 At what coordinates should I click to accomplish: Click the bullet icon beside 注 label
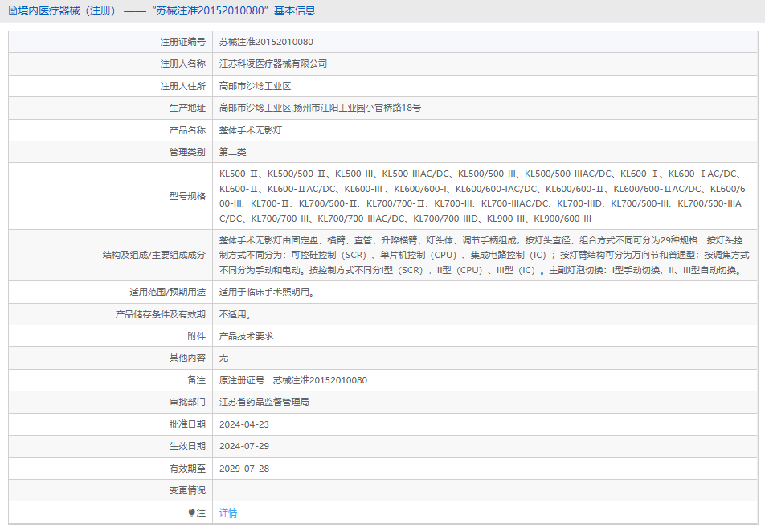tap(192, 512)
